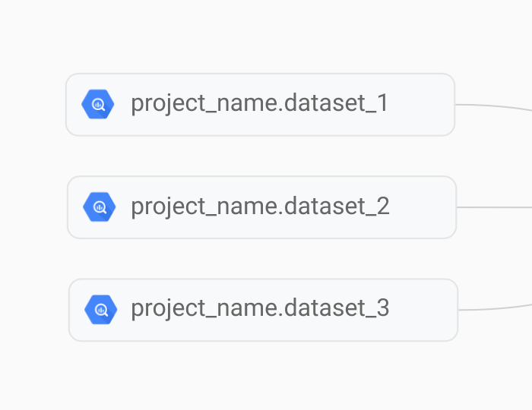The height and width of the screenshot is (410, 532).
Task: Click the gap between the dataset_2 and dataset_3 nodes
Action: [x=263, y=259]
